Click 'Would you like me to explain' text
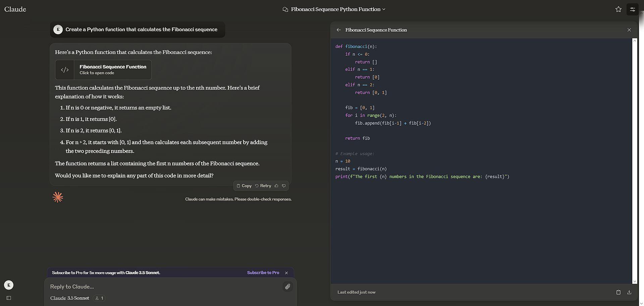 [x=134, y=175]
